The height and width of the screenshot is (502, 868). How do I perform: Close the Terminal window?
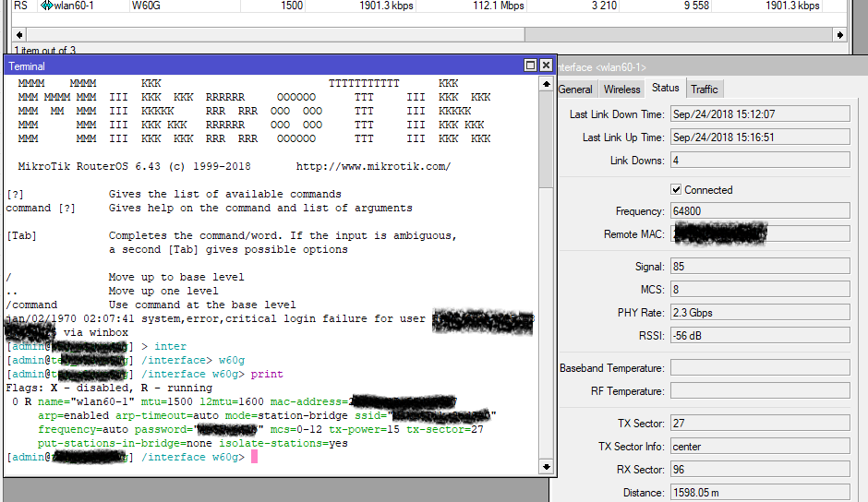click(546, 66)
